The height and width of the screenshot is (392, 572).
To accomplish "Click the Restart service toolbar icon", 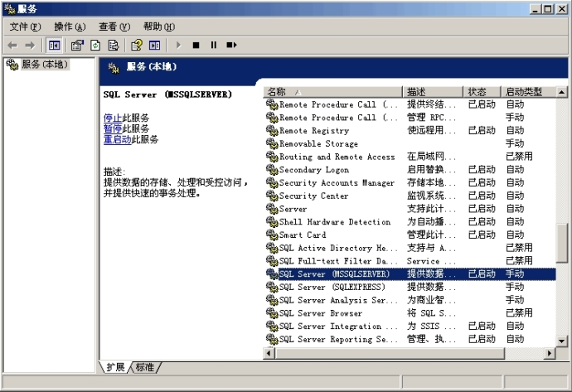I will tap(231, 46).
